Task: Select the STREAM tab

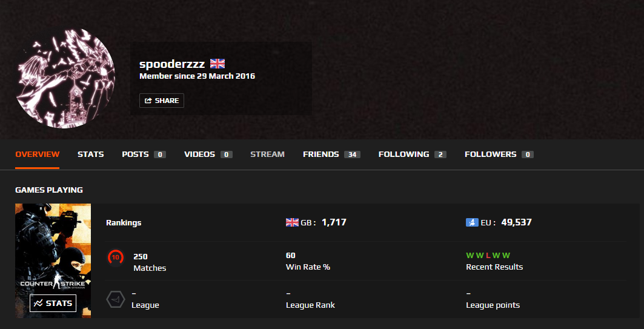Action: (x=267, y=155)
